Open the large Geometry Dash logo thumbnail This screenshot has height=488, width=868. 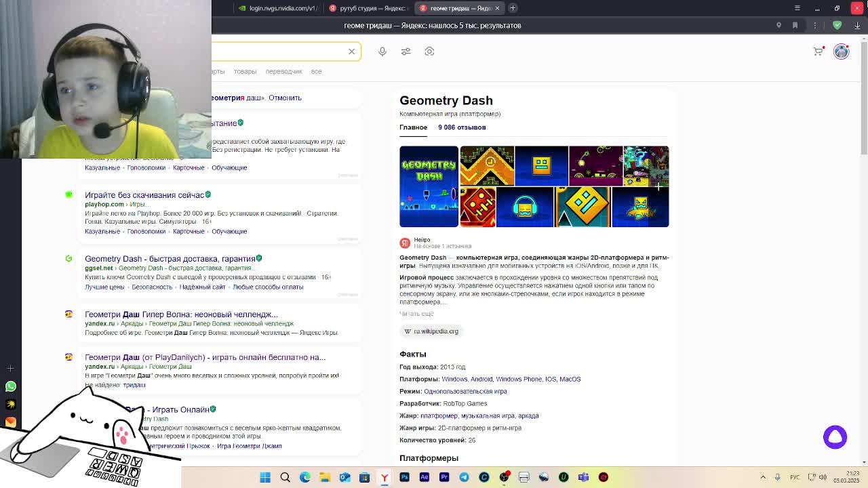429,186
